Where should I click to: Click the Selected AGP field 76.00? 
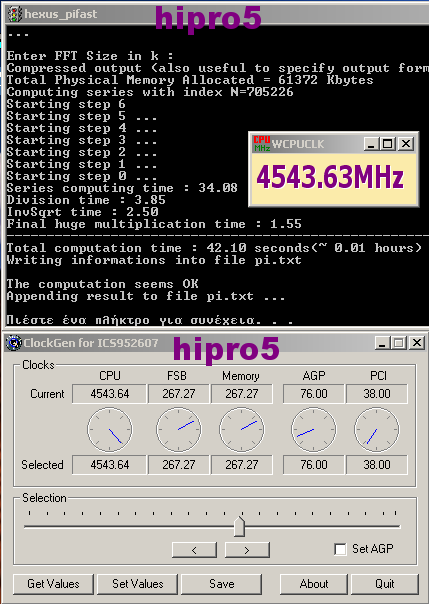click(x=313, y=465)
